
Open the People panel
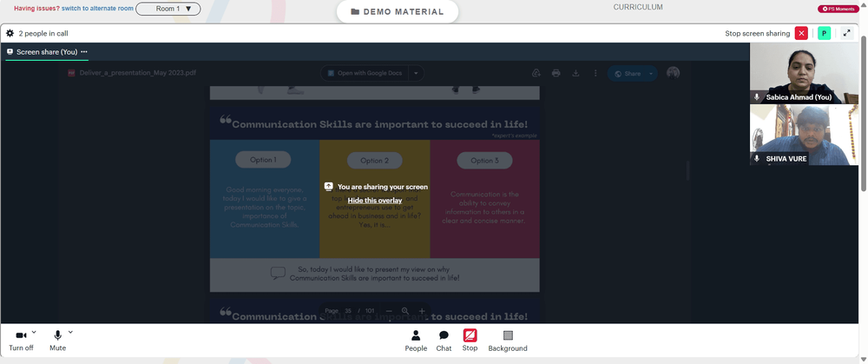416,341
